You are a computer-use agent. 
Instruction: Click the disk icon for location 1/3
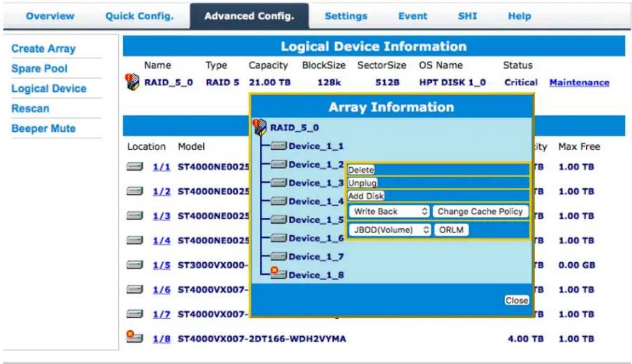tap(135, 216)
